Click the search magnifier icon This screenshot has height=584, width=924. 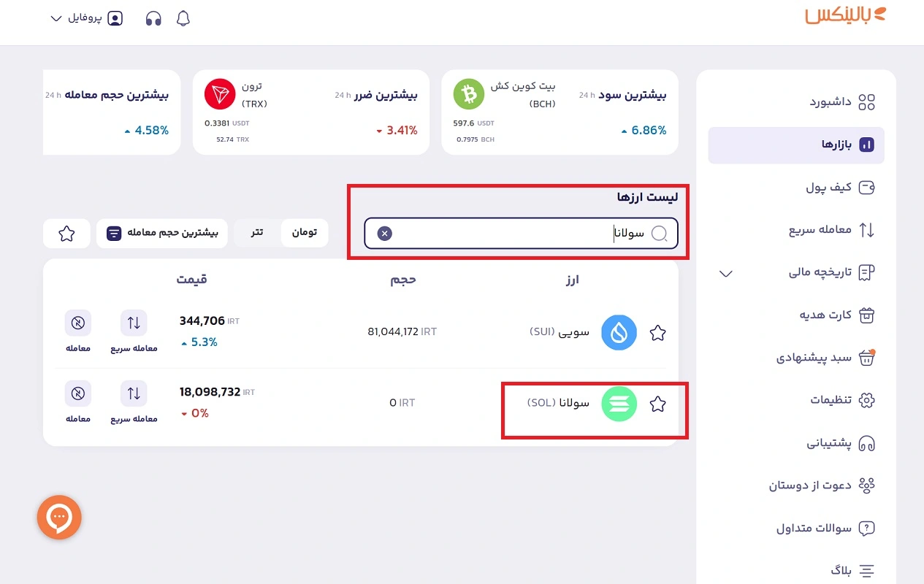(x=660, y=234)
